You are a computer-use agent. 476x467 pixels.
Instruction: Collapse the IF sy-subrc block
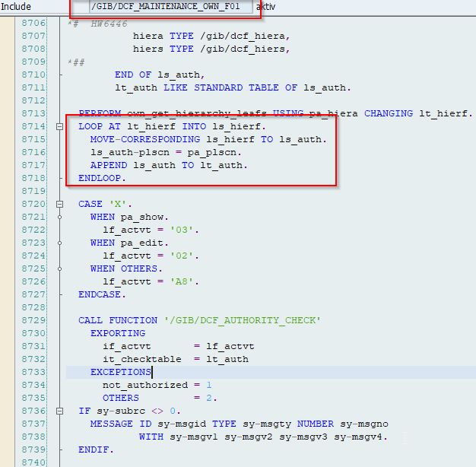pyautogui.click(x=60, y=411)
